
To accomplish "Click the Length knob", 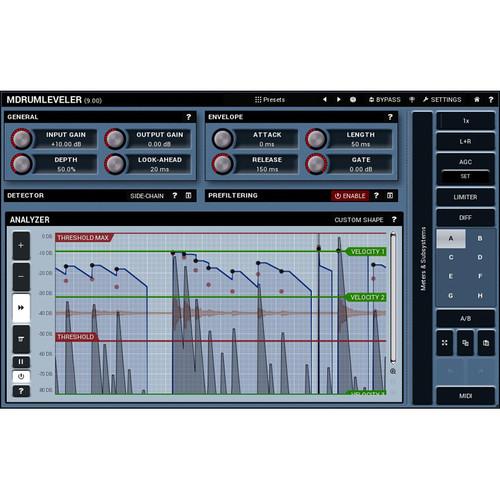I will coord(316,139).
